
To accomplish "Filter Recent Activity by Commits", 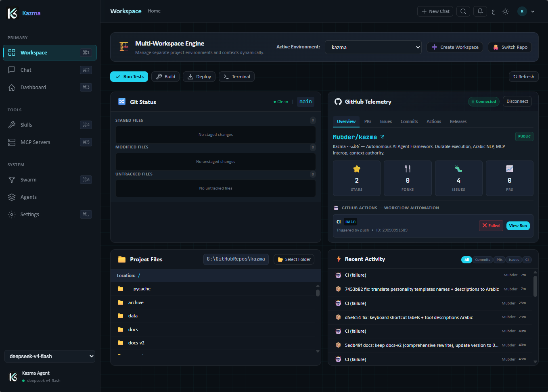I will click(483, 260).
